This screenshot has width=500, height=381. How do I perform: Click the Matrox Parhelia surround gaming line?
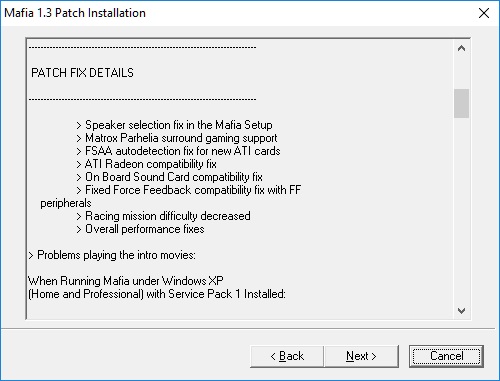pos(177,138)
